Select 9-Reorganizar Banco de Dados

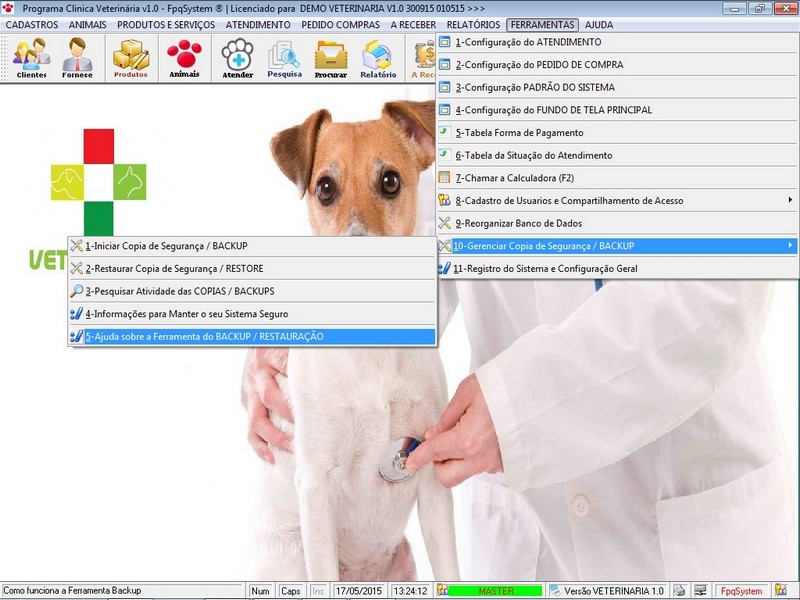coord(617,223)
